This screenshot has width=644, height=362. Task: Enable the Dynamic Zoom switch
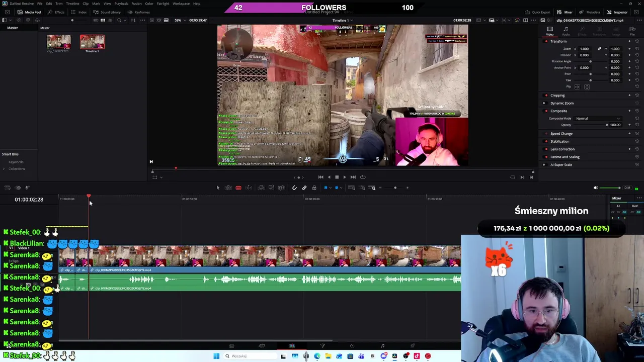[x=544, y=103]
